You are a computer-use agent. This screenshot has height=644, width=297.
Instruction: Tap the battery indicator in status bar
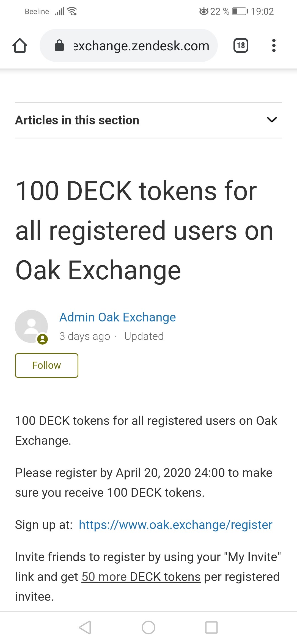pyautogui.click(x=240, y=11)
